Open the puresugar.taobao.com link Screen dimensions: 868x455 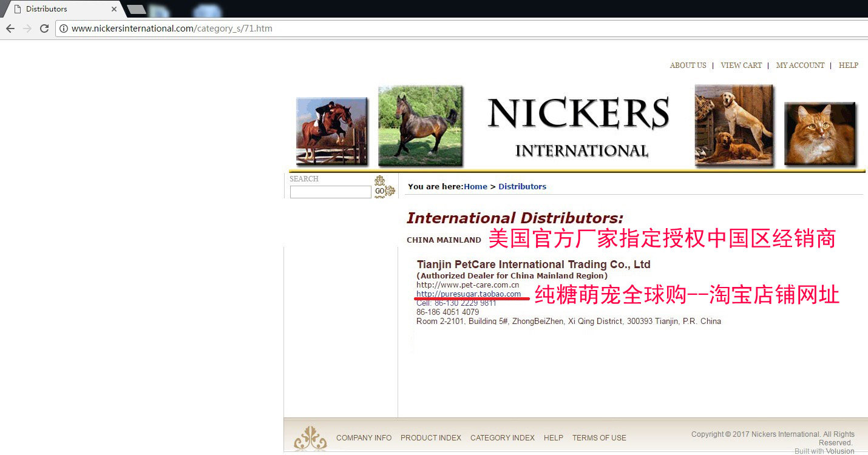point(469,294)
